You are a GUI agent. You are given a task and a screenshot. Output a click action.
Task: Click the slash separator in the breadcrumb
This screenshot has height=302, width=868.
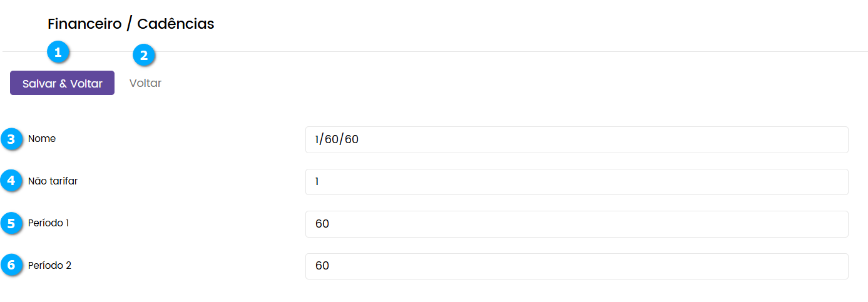click(x=129, y=24)
